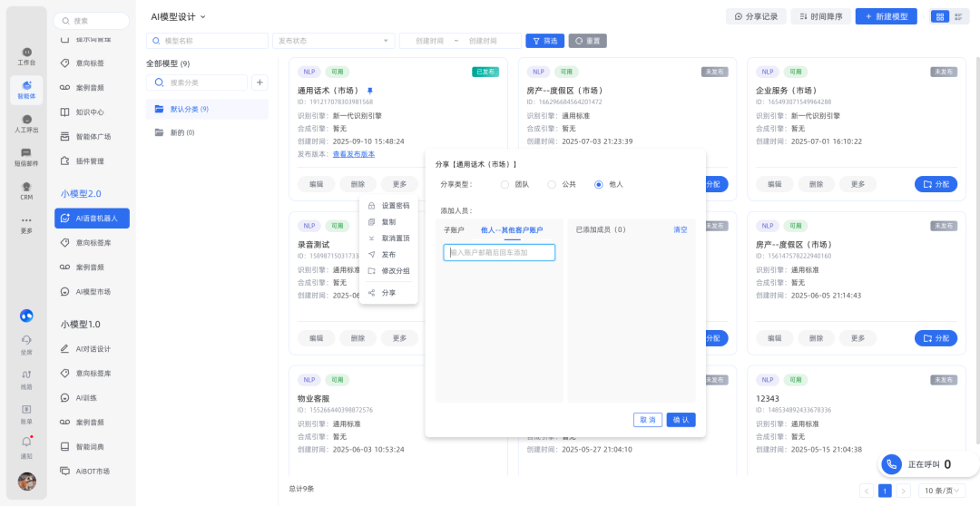
Task: Switch to grid view layout icon
Action: coord(940,16)
